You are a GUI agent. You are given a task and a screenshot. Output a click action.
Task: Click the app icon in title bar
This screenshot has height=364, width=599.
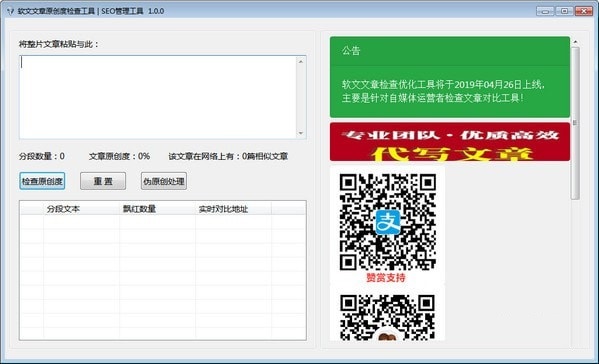(11, 11)
